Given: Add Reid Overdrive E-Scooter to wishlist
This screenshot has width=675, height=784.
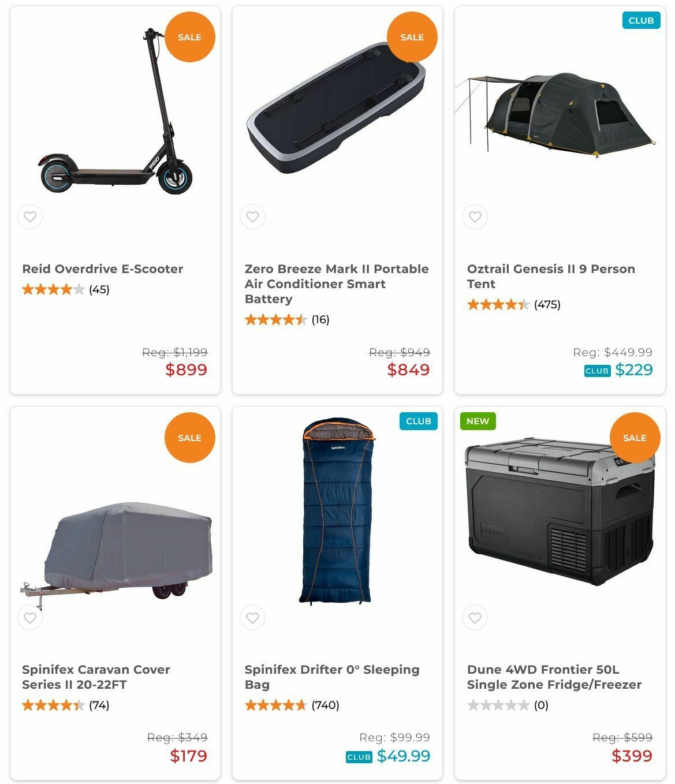Looking at the screenshot, I should tap(30, 217).
